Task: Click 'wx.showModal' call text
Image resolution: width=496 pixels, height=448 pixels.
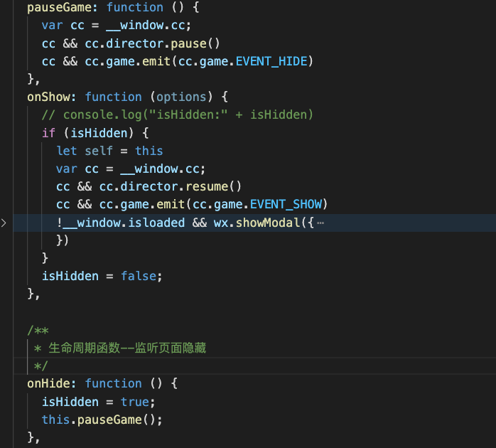Action: coord(257,223)
